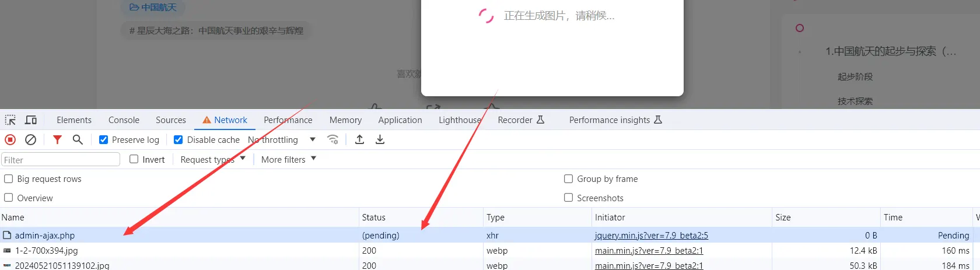Click the 星辰大海之路 topic tag

click(x=216, y=31)
